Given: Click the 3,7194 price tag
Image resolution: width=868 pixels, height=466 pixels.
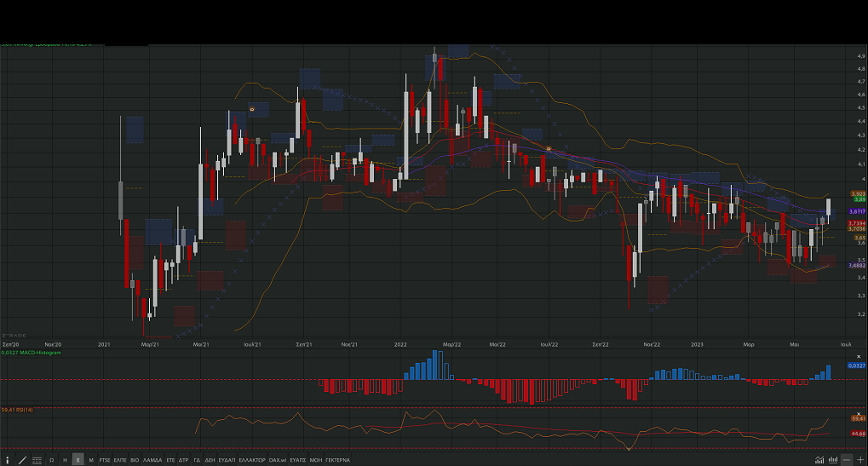Looking at the screenshot, I should (x=857, y=223).
